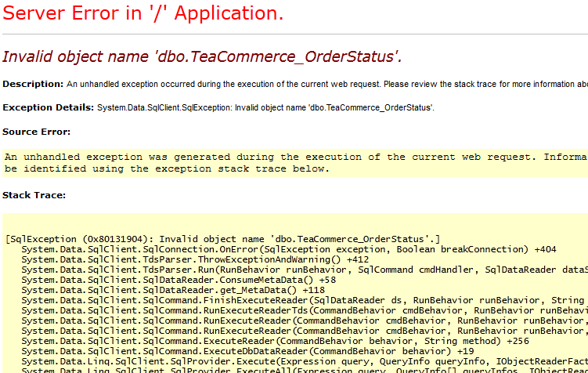
Task: Click the "Description:" label
Action: [x=33, y=84]
